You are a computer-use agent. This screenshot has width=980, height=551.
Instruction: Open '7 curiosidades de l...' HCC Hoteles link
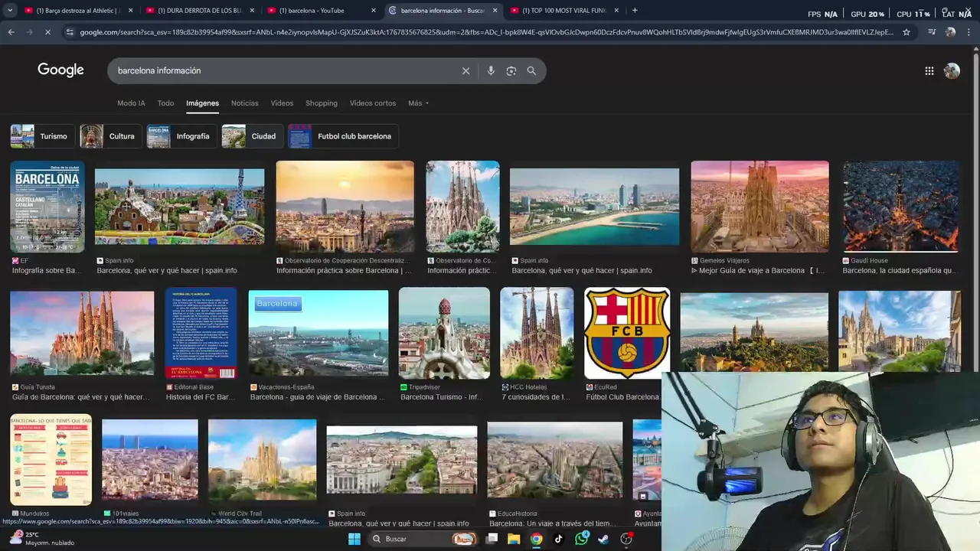(536, 397)
